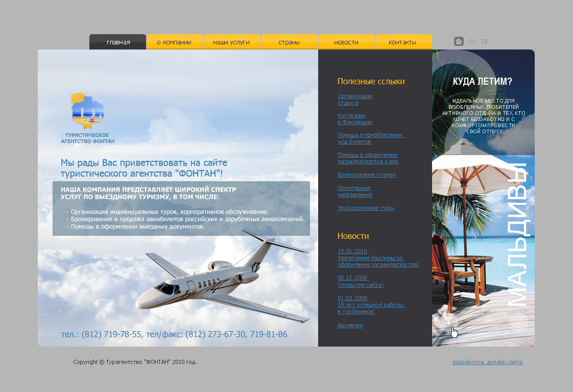Click the ТУРИСТИЧЕСКОЕ АГЕНТСТВО ФОНТАН caption
This screenshot has width=573, height=392.
click(x=88, y=138)
